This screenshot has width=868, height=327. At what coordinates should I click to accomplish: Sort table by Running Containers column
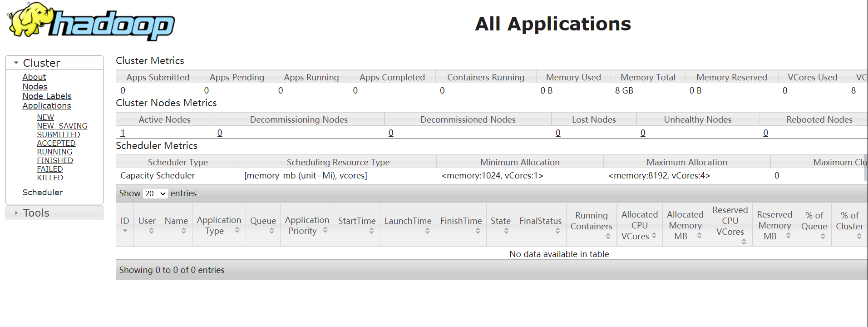pyautogui.click(x=592, y=225)
